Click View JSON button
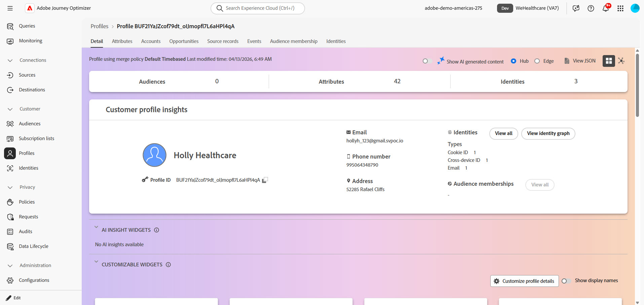Viewport: 644px width, 305px height. (580, 61)
